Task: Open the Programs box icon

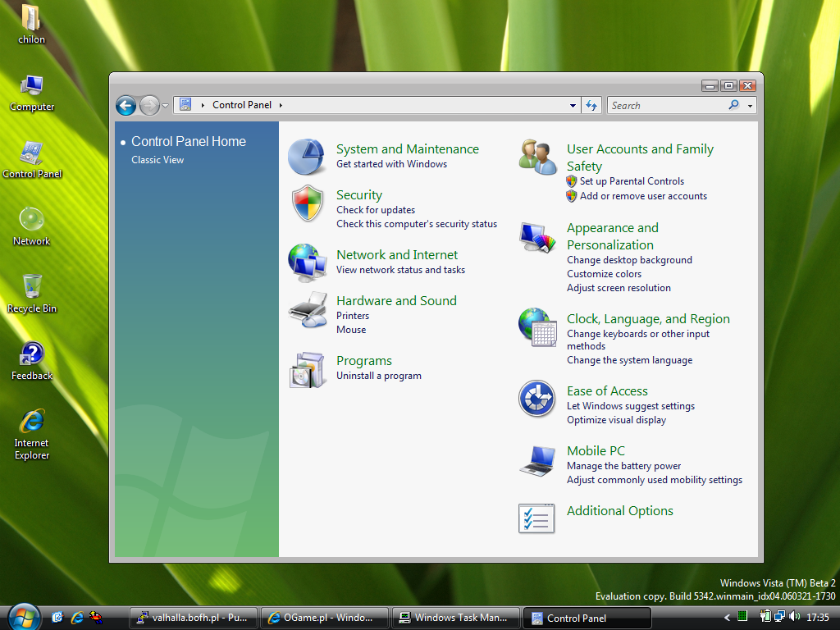Action: (308, 369)
